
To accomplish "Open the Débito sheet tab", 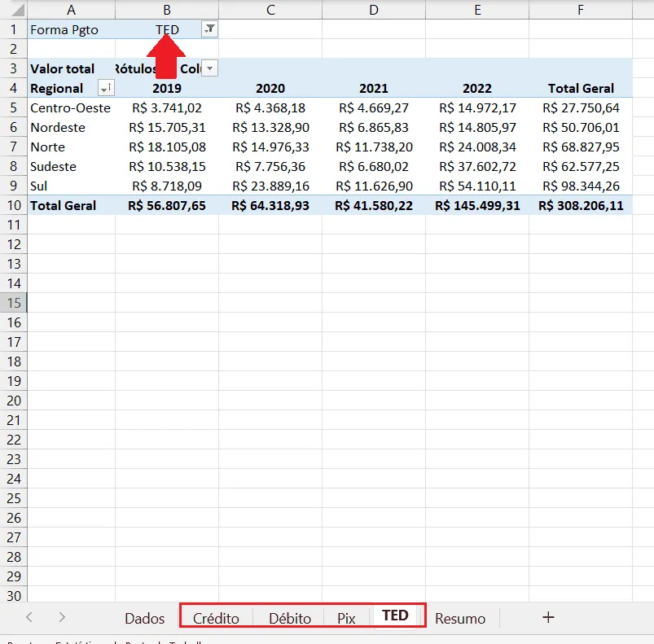I will [x=290, y=618].
